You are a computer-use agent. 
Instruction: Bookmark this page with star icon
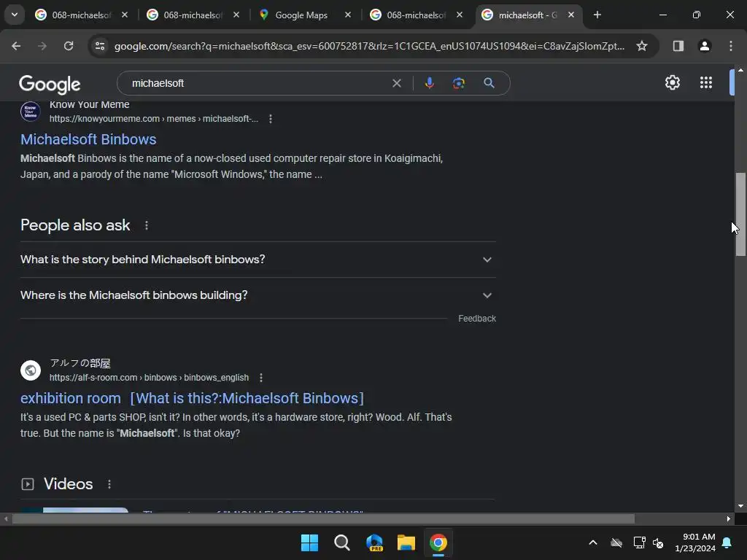642,46
